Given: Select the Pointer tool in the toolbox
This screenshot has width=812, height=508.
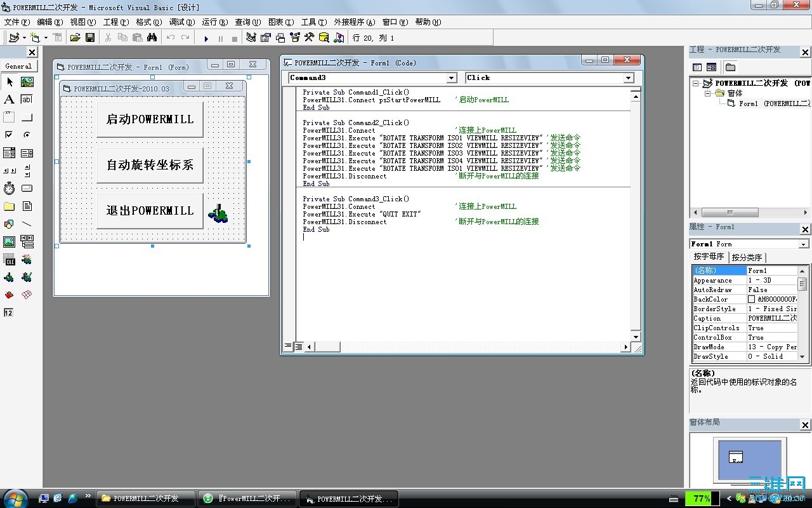Looking at the screenshot, I should (x=10, y=82).
